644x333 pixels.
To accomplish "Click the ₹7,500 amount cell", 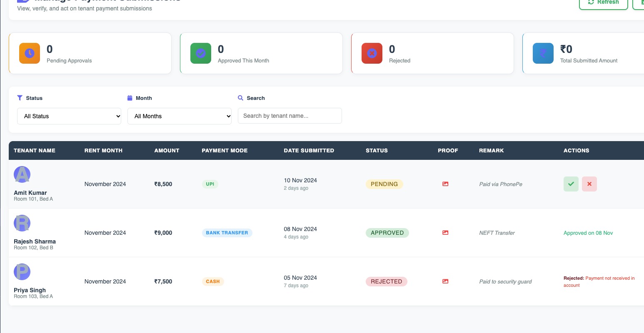I will [163, 281].
